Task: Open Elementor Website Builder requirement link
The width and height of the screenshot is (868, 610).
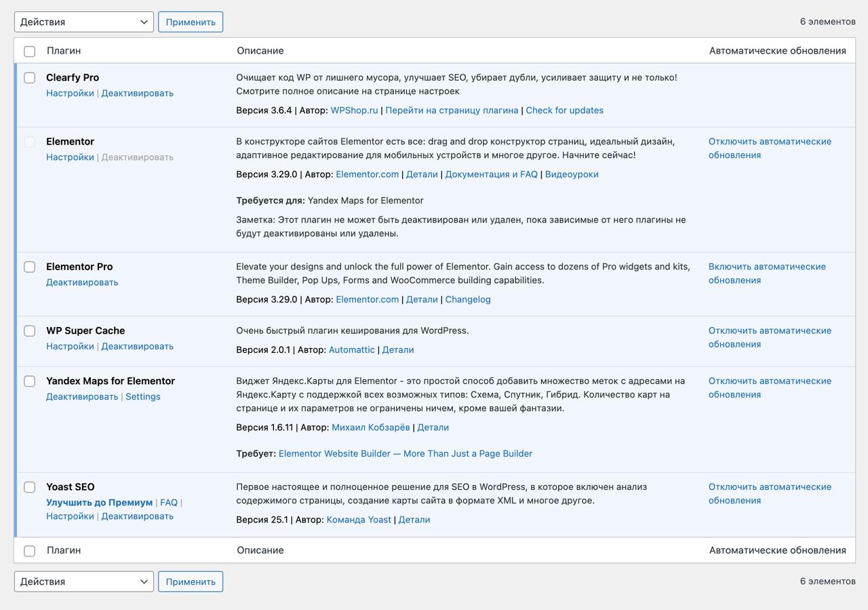Action: point(406,453)
